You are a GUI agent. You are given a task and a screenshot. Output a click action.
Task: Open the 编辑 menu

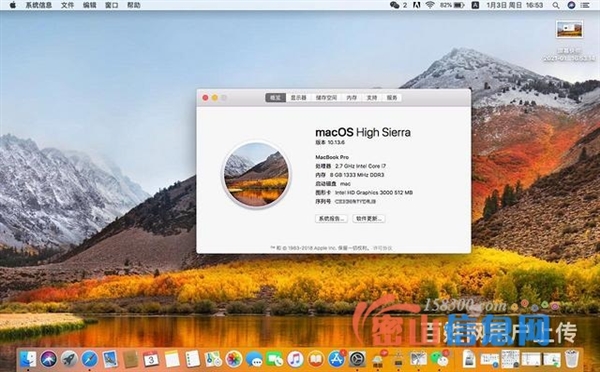90,5
